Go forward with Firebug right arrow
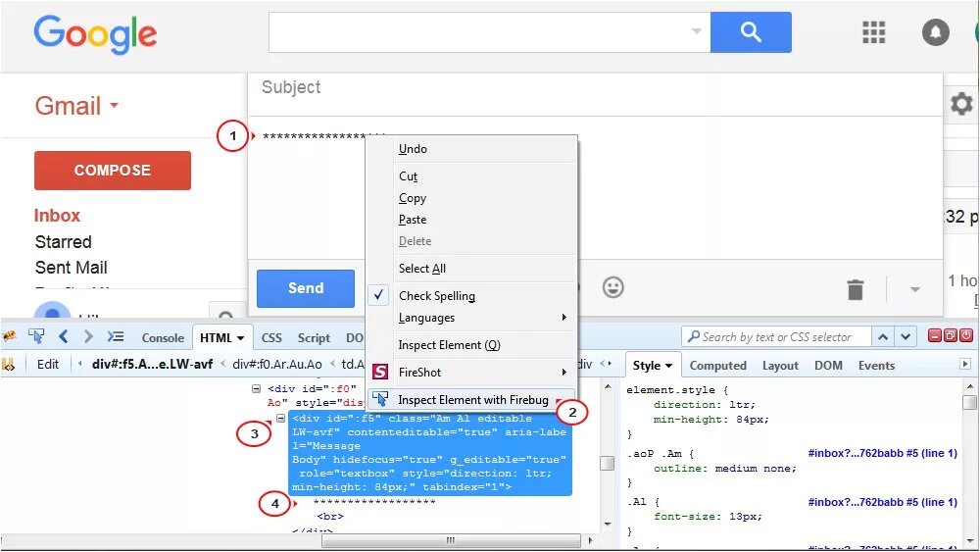 88,337
